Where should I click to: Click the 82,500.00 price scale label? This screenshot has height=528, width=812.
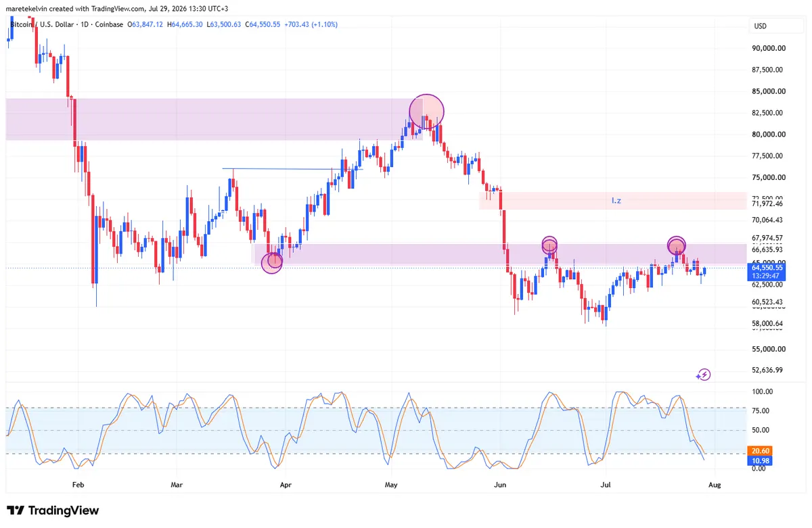(768, 113)
